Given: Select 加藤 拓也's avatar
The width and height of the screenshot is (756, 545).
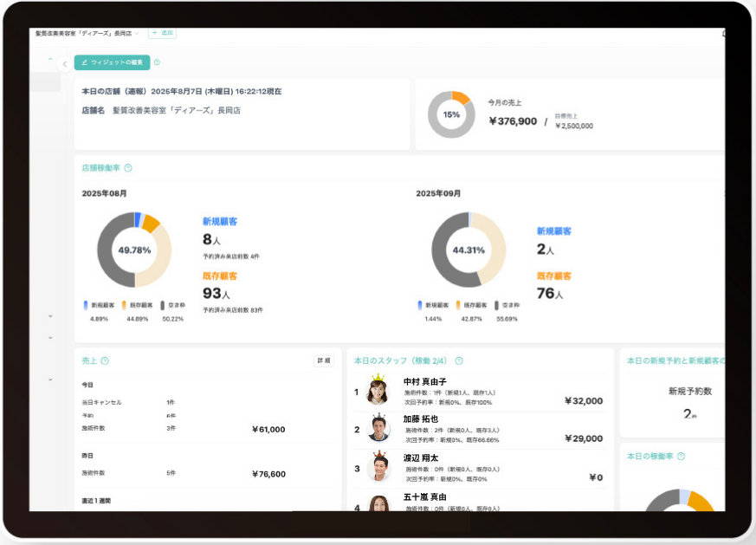Looking at the screenshot, I should pyautogui.click(x=378, y=429).
